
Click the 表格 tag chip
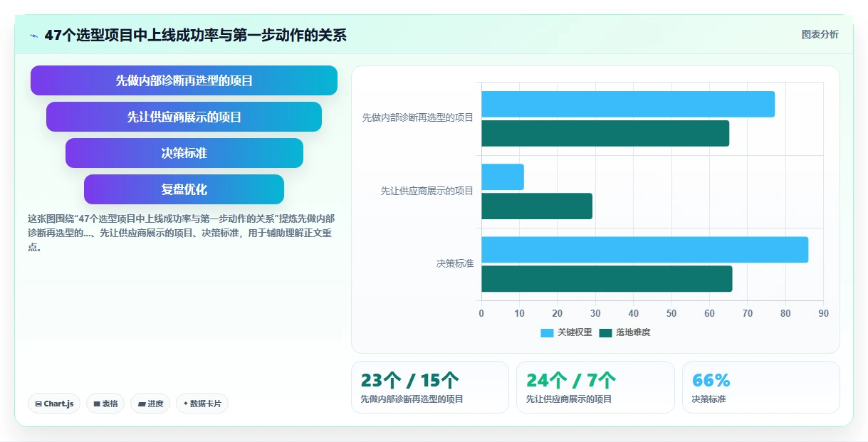(105, 404)
